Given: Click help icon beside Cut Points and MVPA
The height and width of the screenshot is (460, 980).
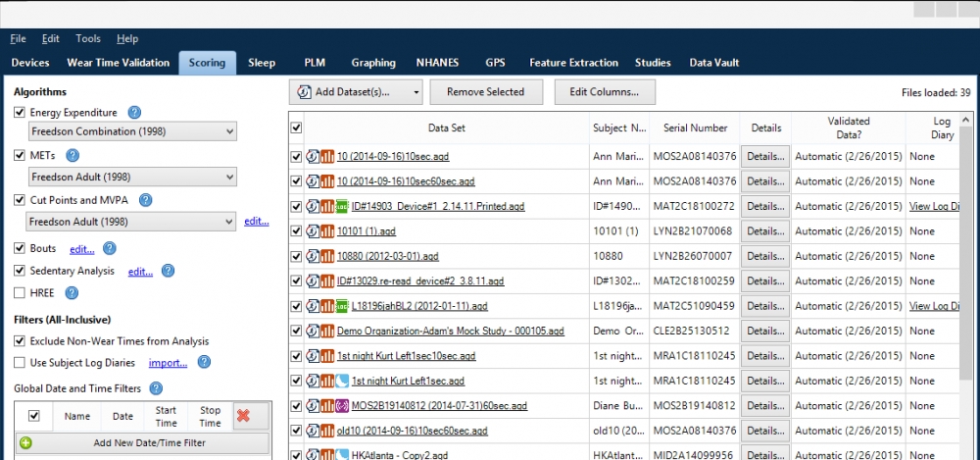Looking at the screenshot, I should pyautogui.click(x=146, y=200).
